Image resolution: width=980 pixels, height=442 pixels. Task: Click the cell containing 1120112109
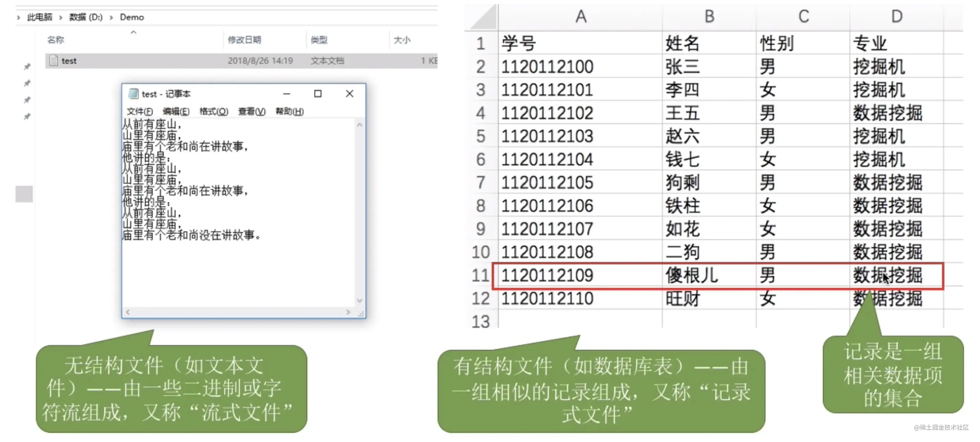tap(580, 275)
